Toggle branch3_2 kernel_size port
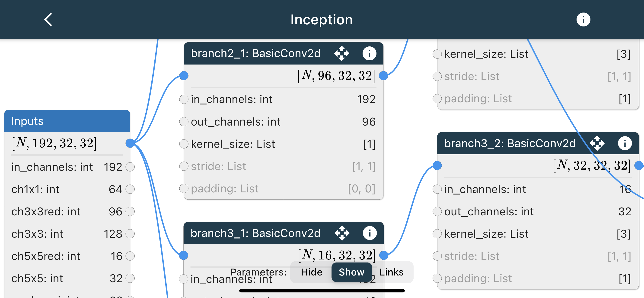Viewport: 644px width, 298px height. pos(437,234)
